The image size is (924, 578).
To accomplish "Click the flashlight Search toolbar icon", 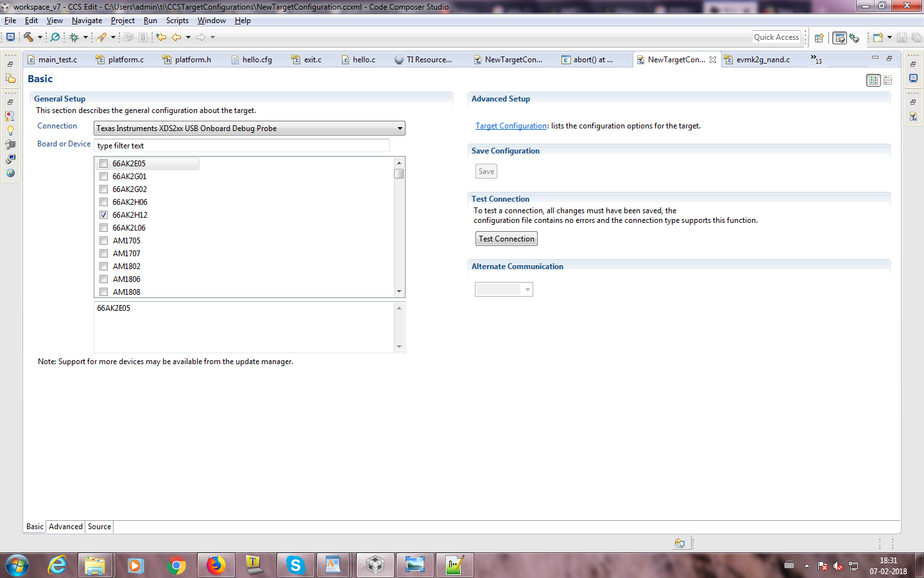I will click(101, 37).
